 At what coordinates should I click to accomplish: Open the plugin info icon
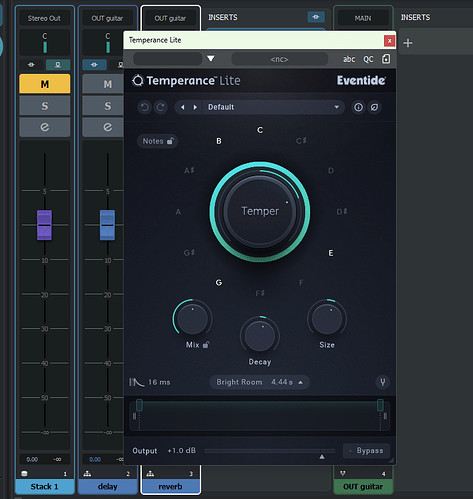(x=358, y=107)
